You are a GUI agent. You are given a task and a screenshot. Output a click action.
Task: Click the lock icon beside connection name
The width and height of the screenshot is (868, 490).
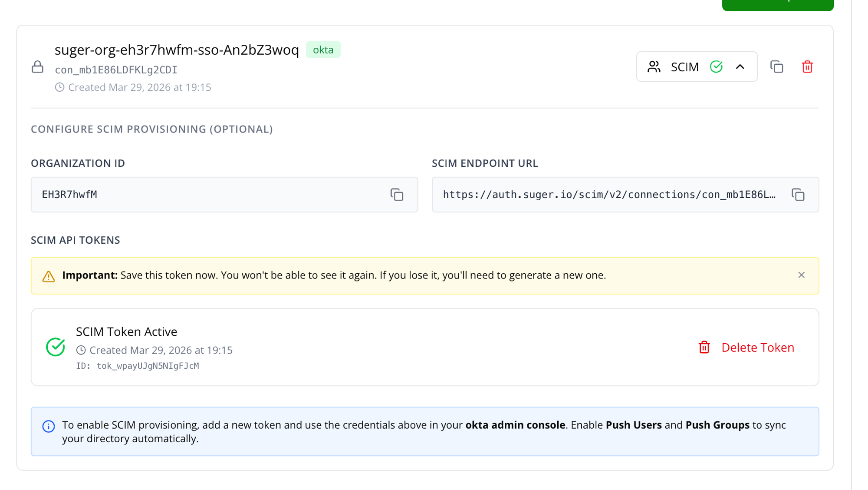[x=38, y=67]
